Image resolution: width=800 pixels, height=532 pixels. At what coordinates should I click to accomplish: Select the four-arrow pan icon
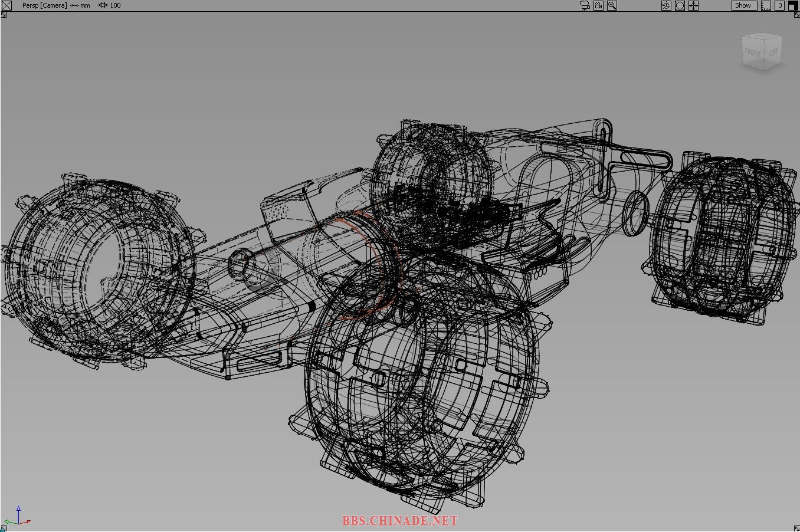pos(693,5)
